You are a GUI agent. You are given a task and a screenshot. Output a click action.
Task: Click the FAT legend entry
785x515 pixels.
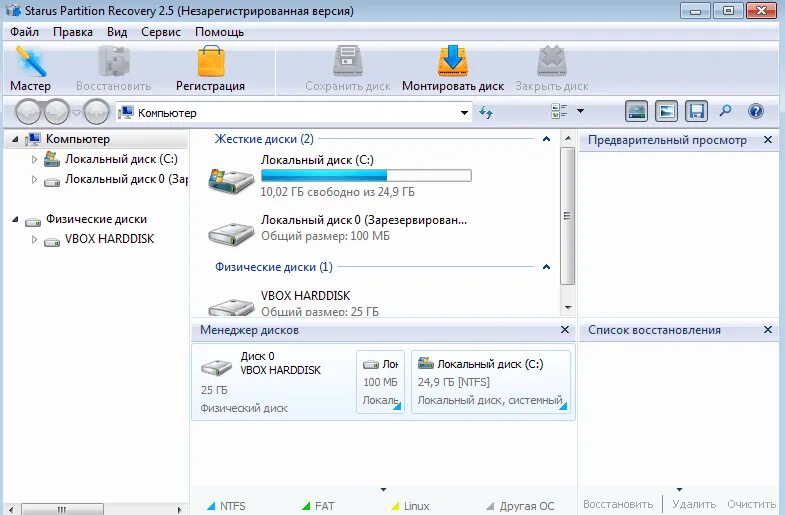tap(318, 506)
